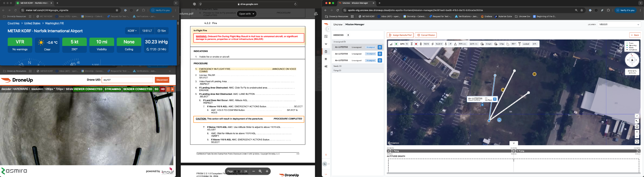
Task: Expand the Ready (0) missions group
Action: tap(358, 66)
